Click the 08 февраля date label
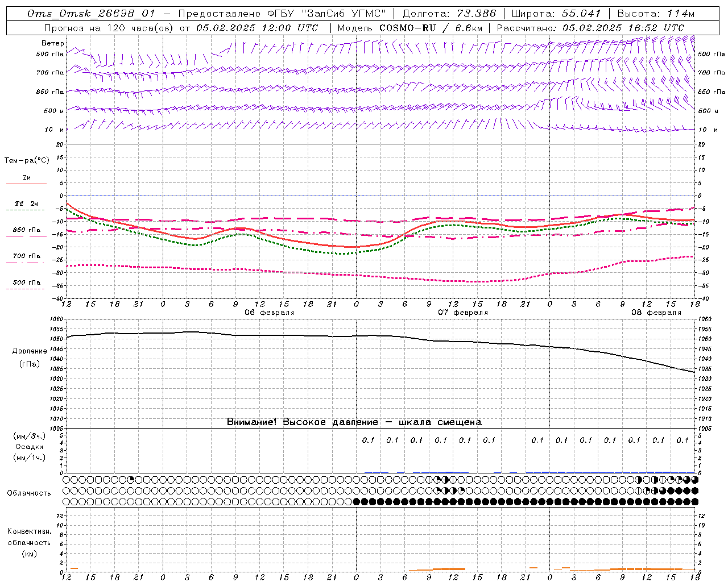This screenshot has height=582, width=728. click(x=656, y=313)
